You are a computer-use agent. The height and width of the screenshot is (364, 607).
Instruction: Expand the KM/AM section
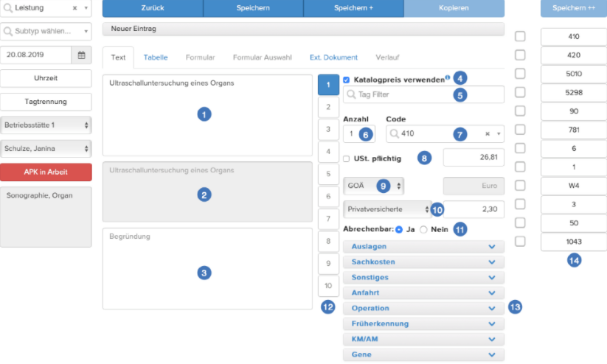[423, 339]
